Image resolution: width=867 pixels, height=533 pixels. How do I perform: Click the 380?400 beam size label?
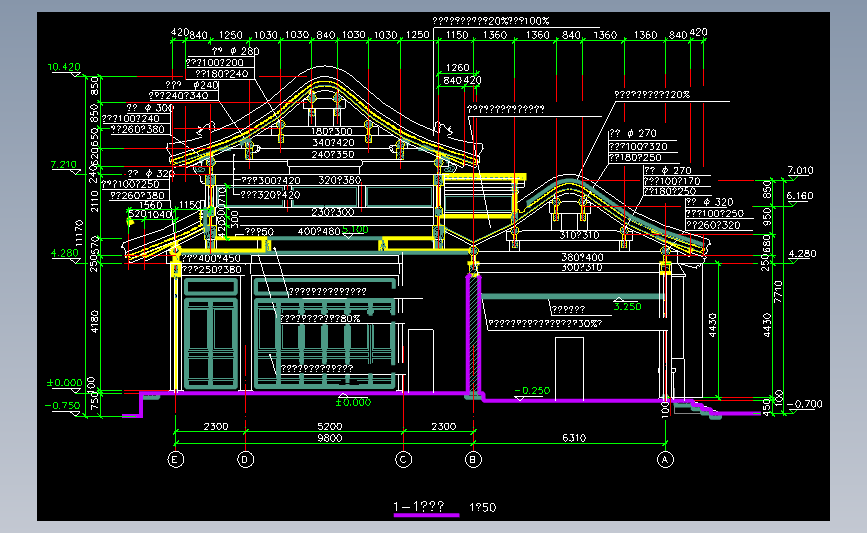pyautogui.click(x=582, y=257)
